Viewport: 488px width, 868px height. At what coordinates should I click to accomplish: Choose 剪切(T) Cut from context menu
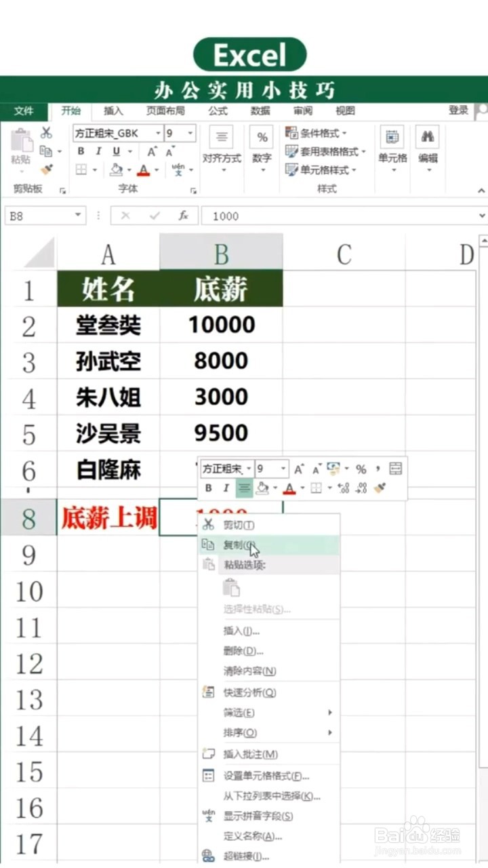[x=269, y=525]
